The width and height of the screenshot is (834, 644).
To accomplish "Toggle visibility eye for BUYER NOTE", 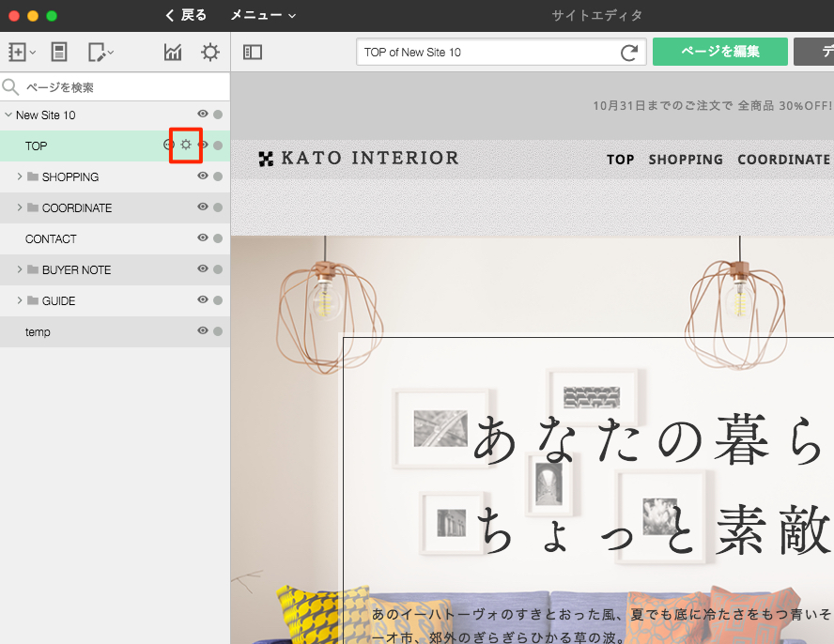I will point(203,268).
